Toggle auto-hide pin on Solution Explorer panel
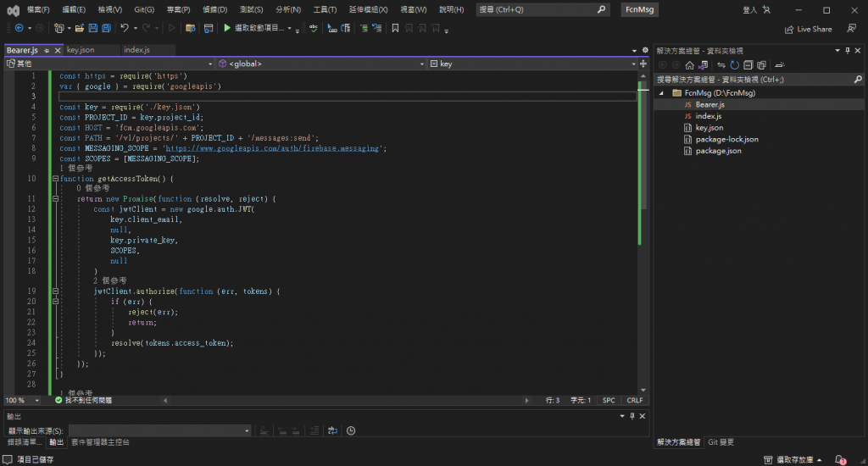This screenshot has width=868, height=466. 847,50
